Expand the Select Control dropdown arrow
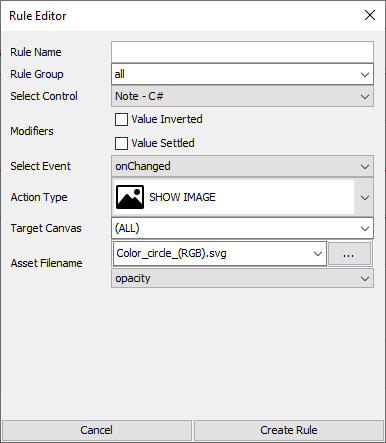Image resolution: width=386 pixels, height=443 pixels. 365,97
